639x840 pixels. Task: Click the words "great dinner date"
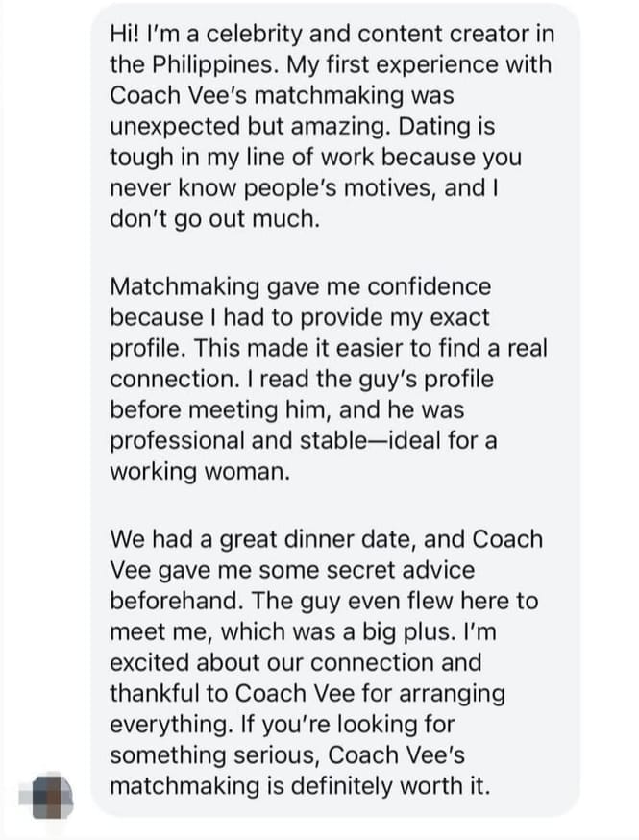point(317,539)
